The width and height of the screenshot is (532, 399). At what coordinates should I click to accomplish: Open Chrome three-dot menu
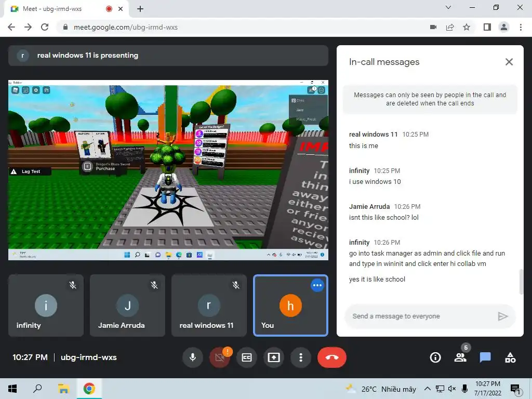[x=521, y=27]
